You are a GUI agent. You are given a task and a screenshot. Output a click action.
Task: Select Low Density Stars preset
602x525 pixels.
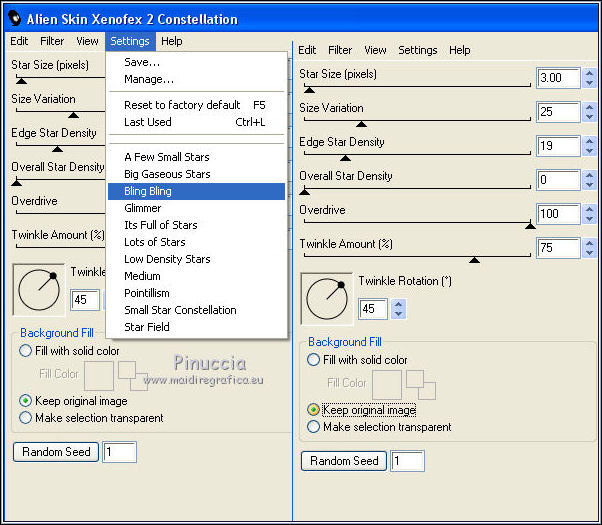click(x=197, y=259)
